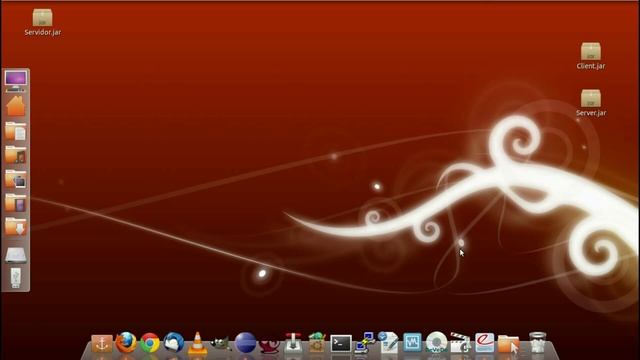Click the red joystick lever dock icon

293,342
